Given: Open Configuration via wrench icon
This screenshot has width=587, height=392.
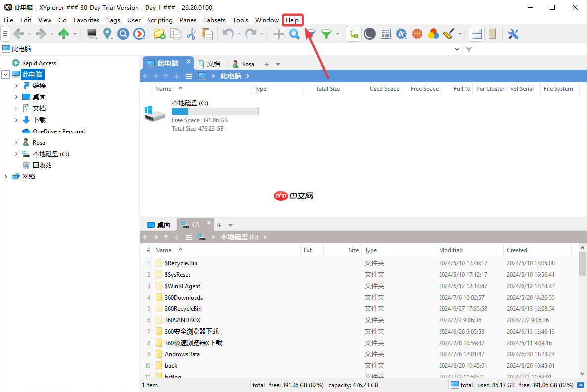Looking at the screenshot, I should pos(513,34).
